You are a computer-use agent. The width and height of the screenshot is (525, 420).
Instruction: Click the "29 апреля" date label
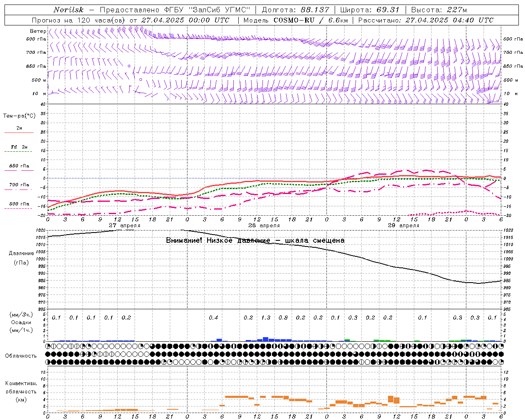click(403, 225)
